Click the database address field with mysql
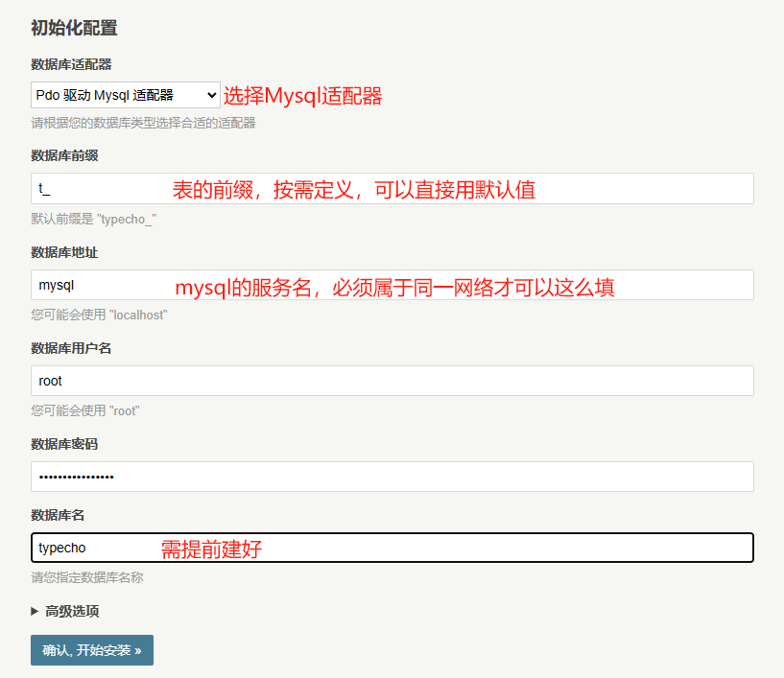784x678 pixels. pyautogui.click(x=392, y=285)
